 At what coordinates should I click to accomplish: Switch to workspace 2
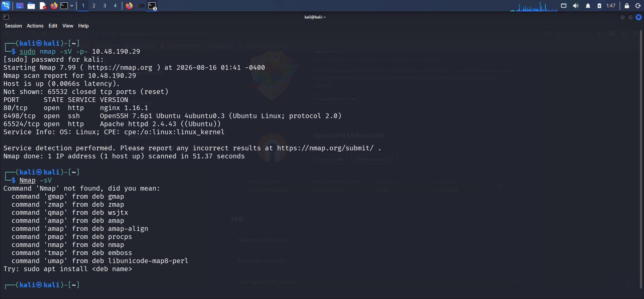[x=94, y=6]
